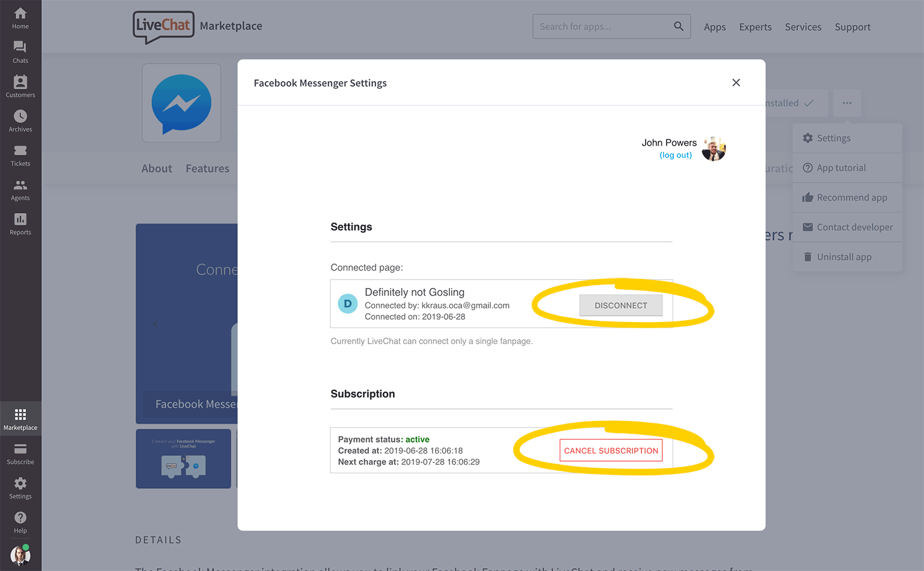This screenshot has width=924, height=571.
Task: Choose Contact developer menu item
Action: tap(847, 227)
